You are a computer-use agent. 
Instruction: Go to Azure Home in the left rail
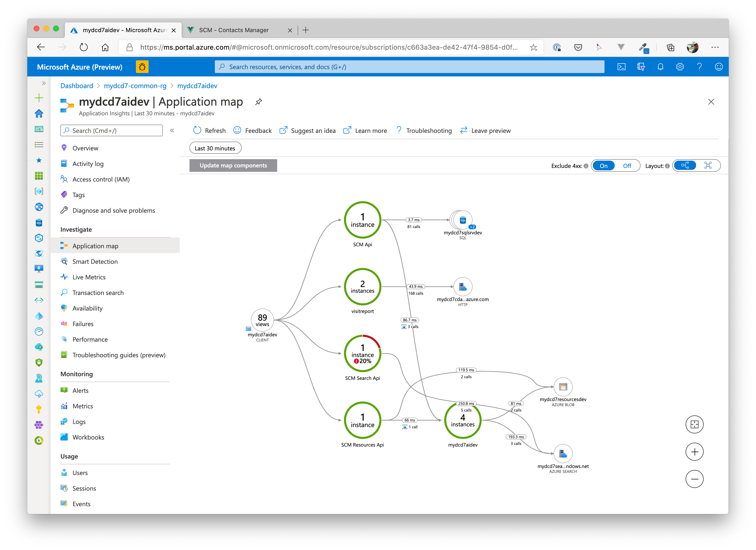39,113
